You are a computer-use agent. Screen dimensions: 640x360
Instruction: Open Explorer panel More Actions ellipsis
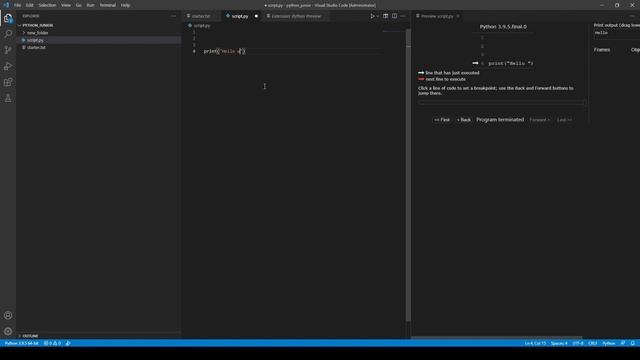point(173,16)
